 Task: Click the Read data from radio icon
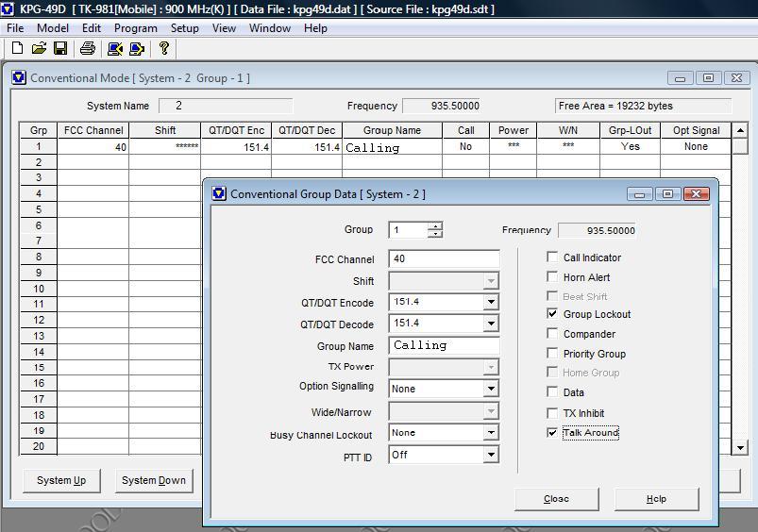(x=115, y=48)
